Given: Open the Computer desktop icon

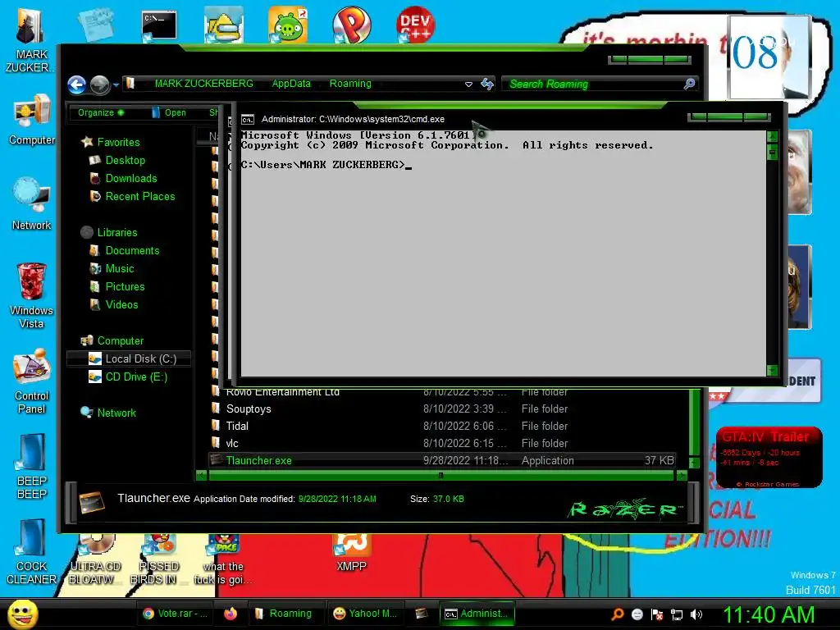Looking at the screenshot, I should click(32, 119).
